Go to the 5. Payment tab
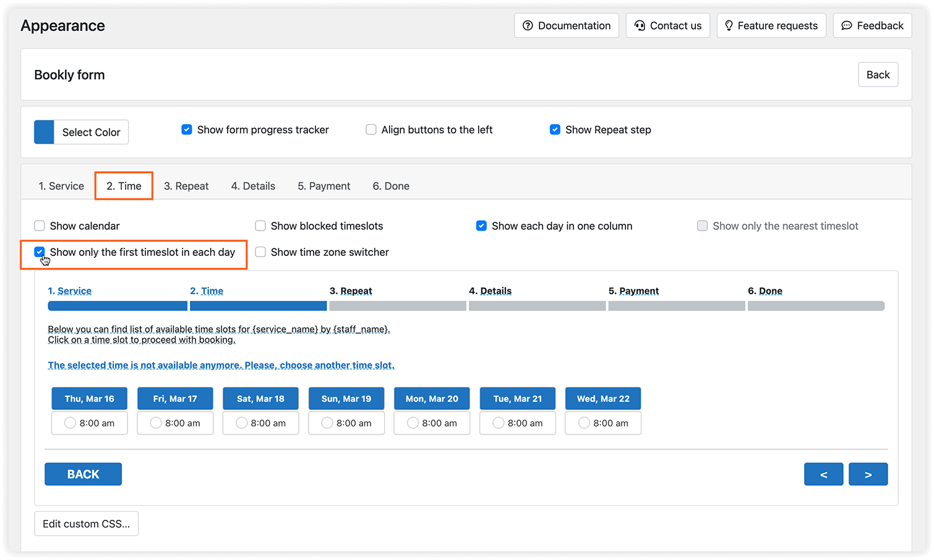934x560 pixels. click(x=323, y=186)
